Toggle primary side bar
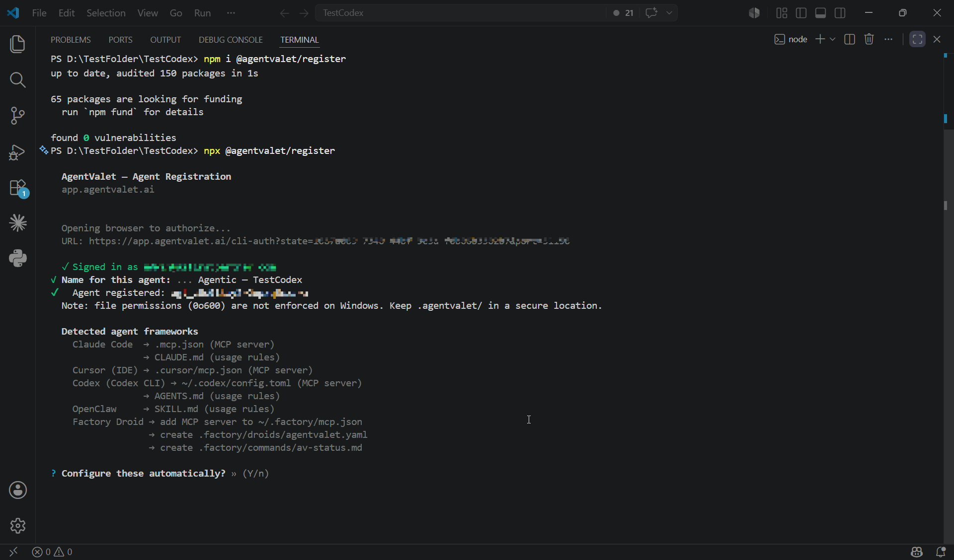Screen dimensions: 954x560 (x=801, y=13)
